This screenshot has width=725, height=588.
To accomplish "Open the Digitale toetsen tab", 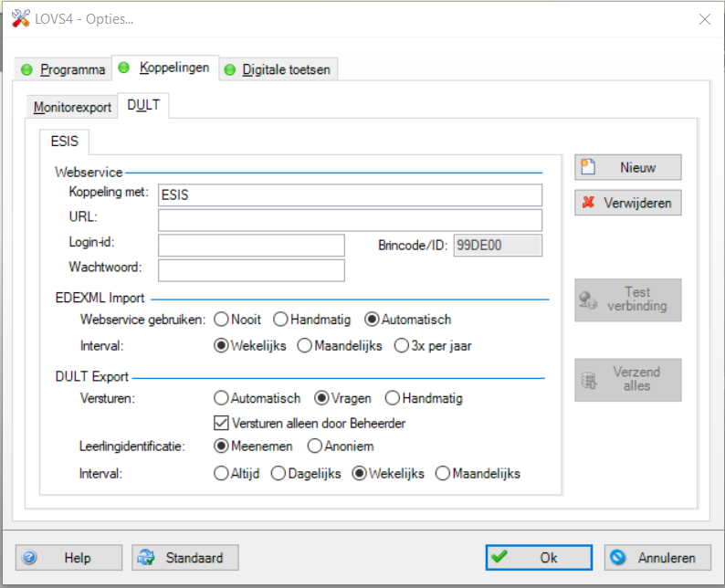I will pos(278,69).
